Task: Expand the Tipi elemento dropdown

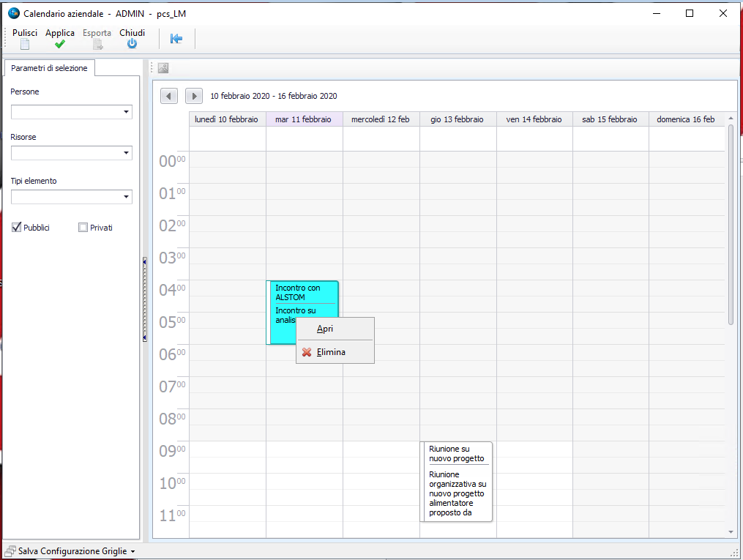Action: click(127, 197)
